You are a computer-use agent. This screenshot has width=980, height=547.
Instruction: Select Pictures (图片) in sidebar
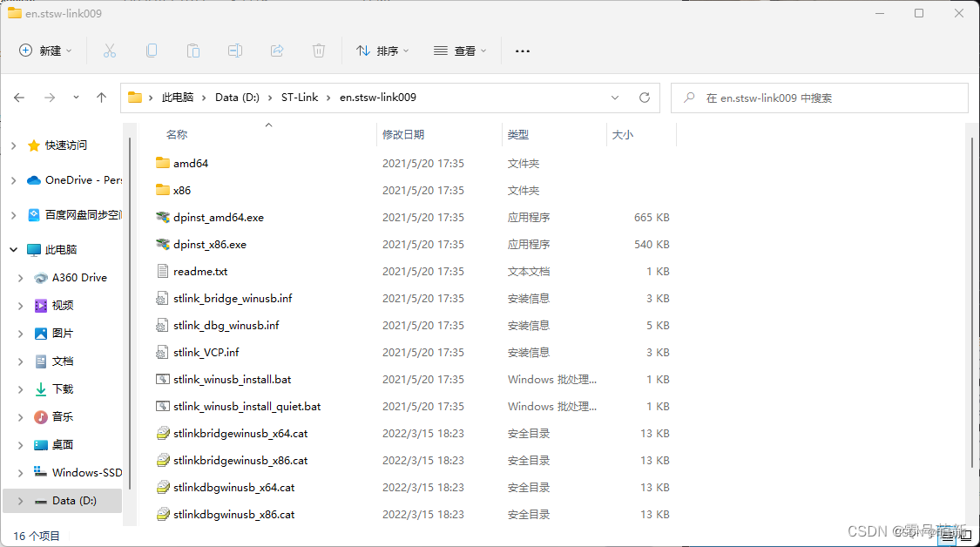(x=63, y=334)
